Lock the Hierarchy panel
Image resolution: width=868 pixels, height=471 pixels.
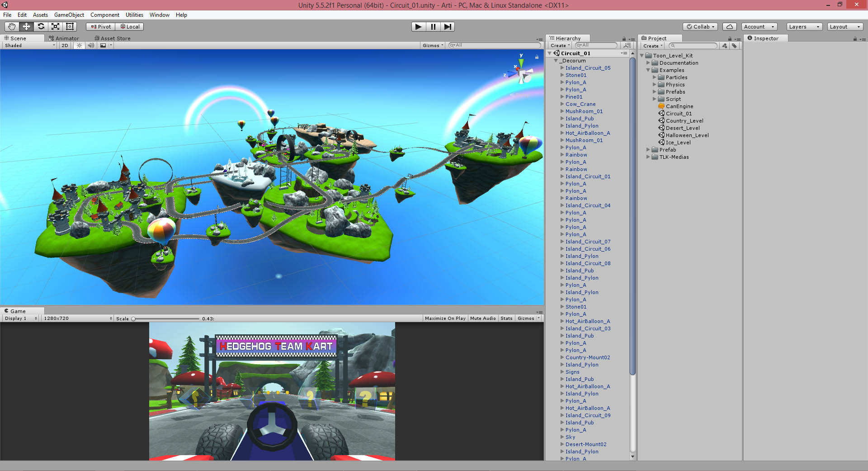[x=624, y=39]
